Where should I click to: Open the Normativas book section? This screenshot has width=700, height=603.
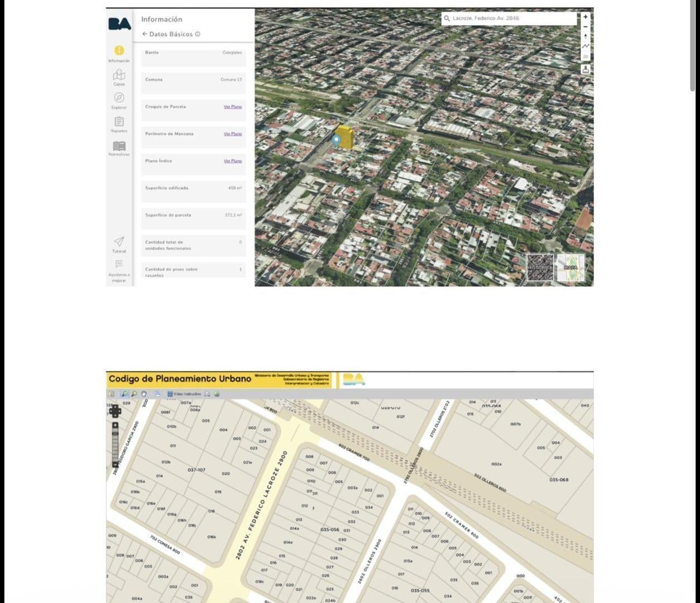coord(119,148)
